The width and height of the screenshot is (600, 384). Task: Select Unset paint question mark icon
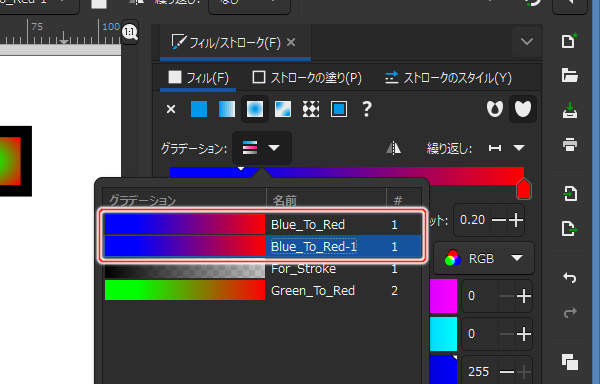(367, 109)
